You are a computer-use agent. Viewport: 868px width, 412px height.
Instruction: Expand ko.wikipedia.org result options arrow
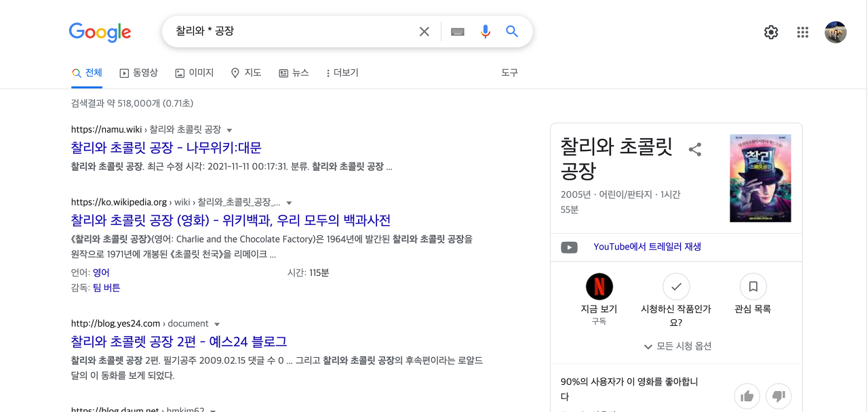[289, 203]
